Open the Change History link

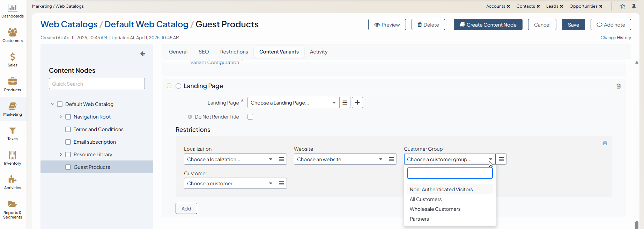(615, 38)
